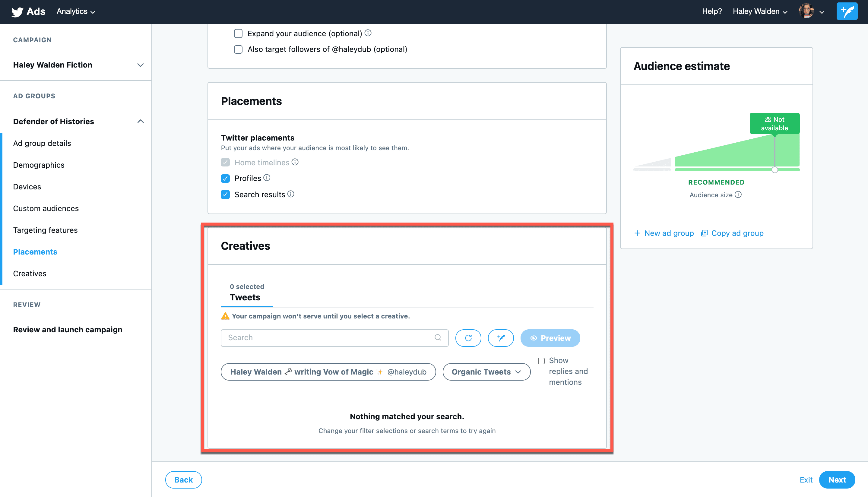Select the Placements sidebar menu item
Image resolution: width=868 pixels, height=497 pixels.
36,252
